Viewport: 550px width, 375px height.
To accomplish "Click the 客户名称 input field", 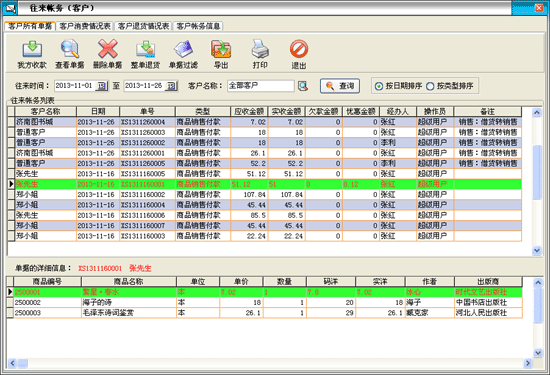I will tap(261, 86).
